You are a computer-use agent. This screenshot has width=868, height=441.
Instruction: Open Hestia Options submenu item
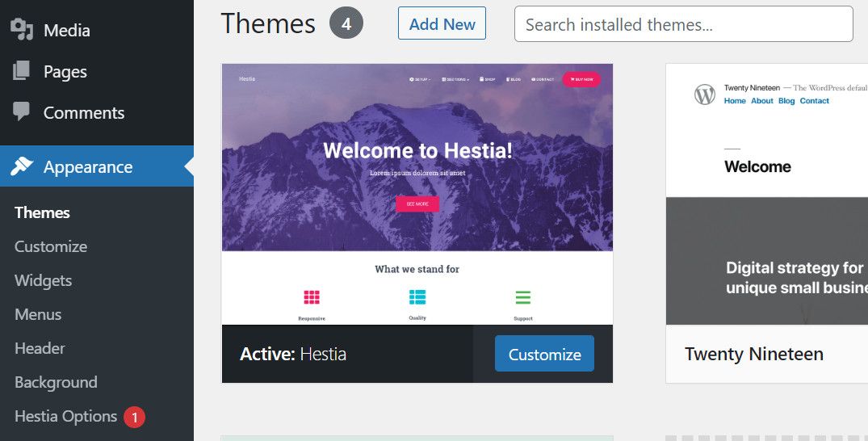pyautogui.click(x=66, y=416)
